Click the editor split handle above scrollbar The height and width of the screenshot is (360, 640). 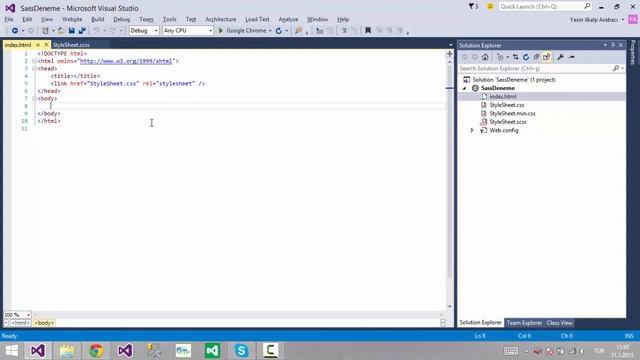[x=449, y=54]
